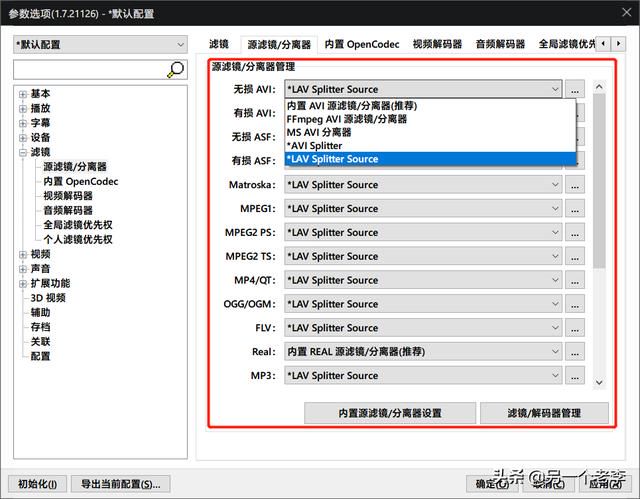Expand the 扩展功能 tree node
This screenshot has height=499, width=640.
click(23, 284)
